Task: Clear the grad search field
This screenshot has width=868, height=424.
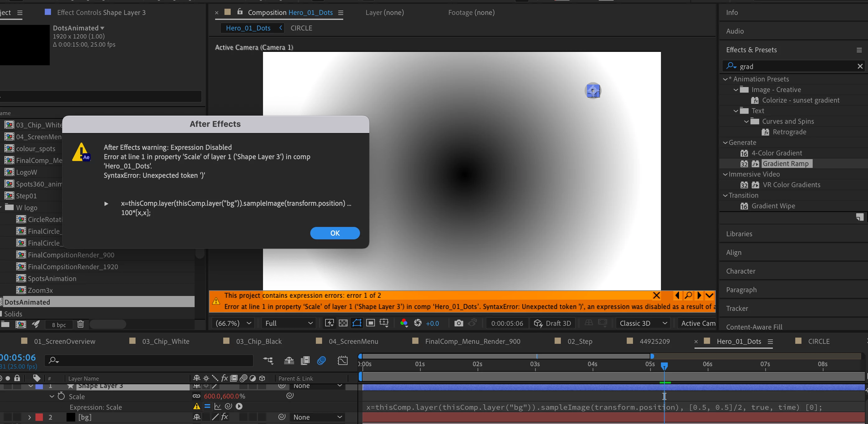Action: coord(860,66)
